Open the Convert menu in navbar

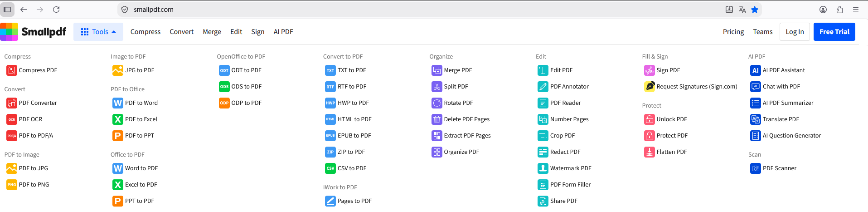point(181,32)
